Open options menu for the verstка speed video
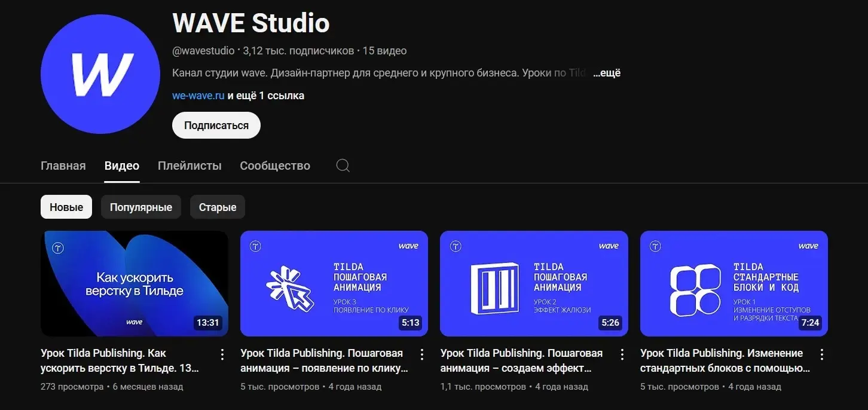The height and width of the screenshot is (410, 868). tap(222, 354)
